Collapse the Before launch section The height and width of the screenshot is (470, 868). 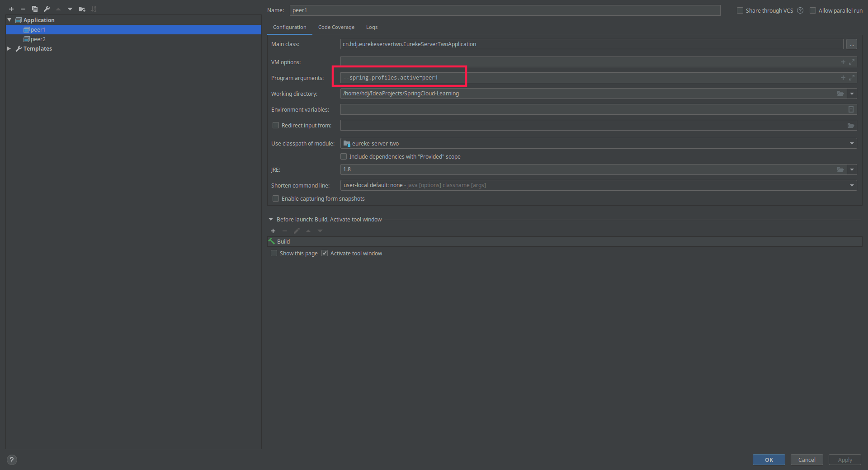[x=271, y=219]
